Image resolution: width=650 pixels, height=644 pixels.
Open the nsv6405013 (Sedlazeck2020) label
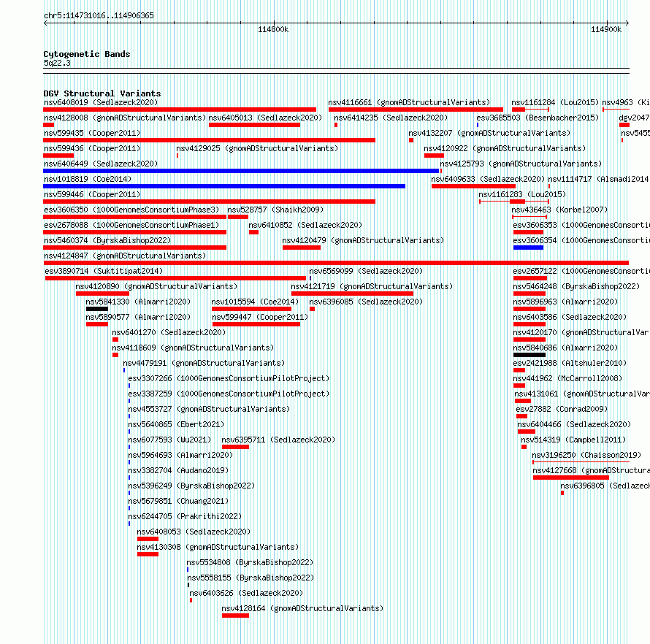click(x=265, y=118)
